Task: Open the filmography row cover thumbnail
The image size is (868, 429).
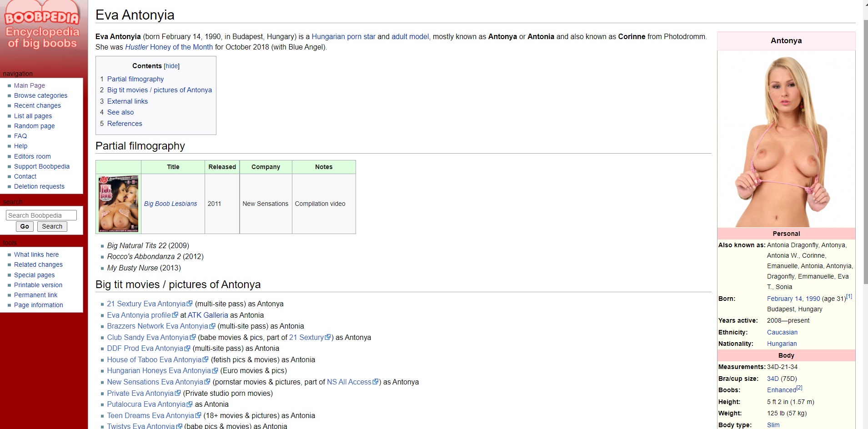Action: coord(118,204)
